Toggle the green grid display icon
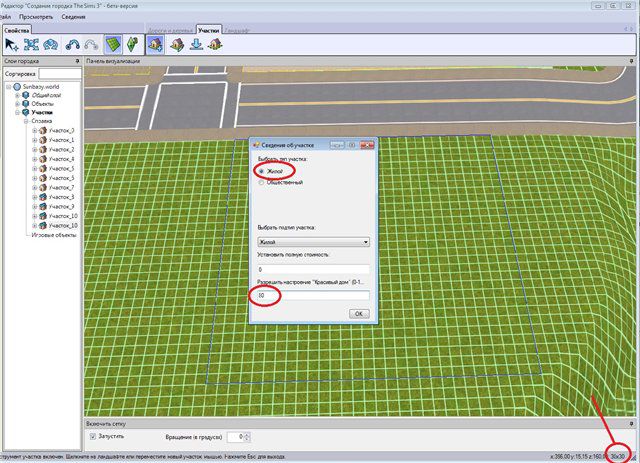 click(113, 45)
